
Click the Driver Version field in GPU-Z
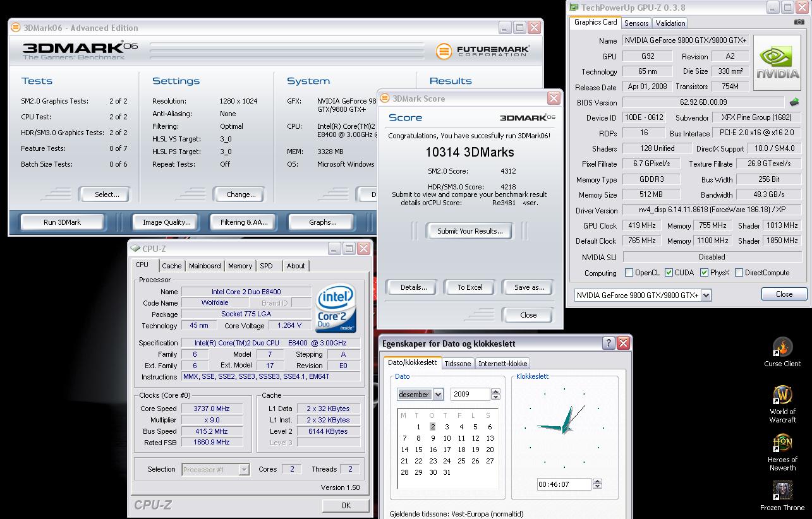(712, 210)
